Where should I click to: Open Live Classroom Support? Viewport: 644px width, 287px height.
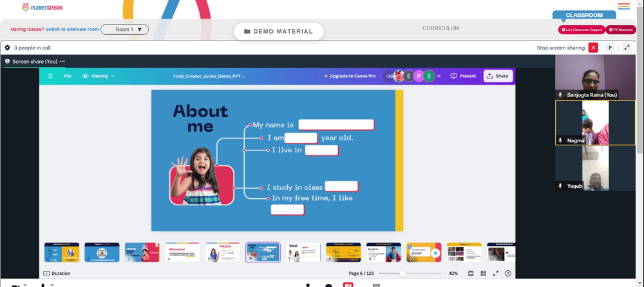click(581, 30)
